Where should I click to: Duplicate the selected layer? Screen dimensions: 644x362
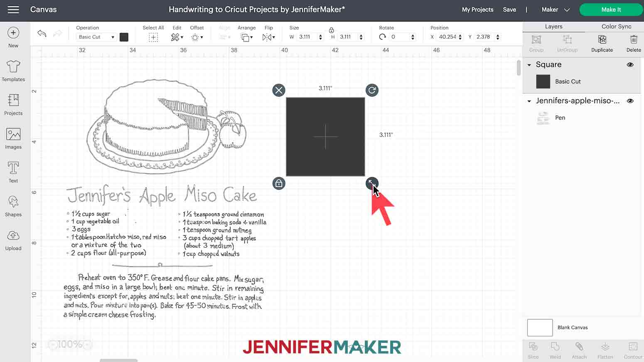point(602,43)
